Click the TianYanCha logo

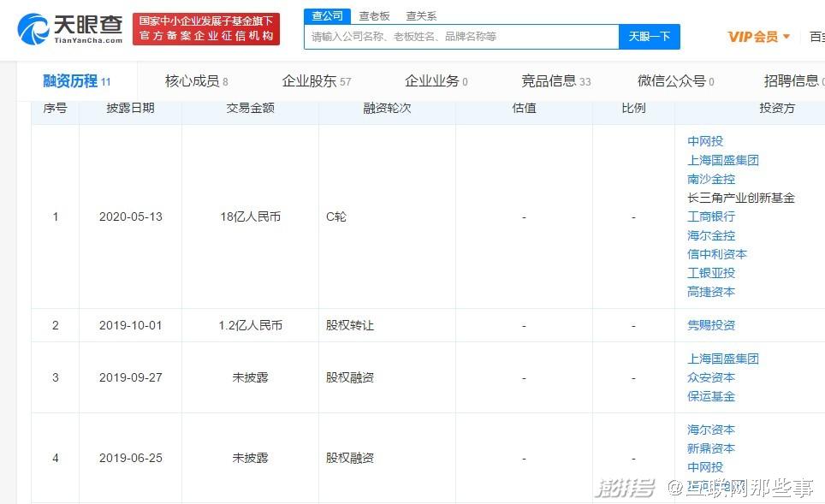(70, 29)
